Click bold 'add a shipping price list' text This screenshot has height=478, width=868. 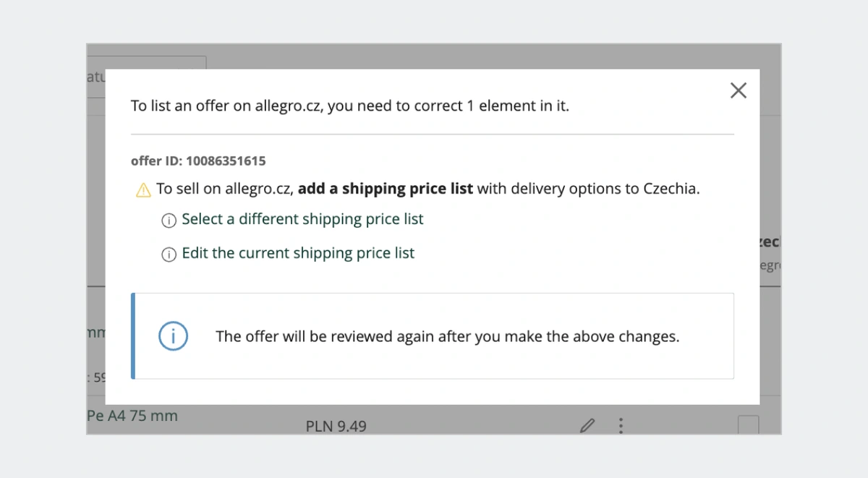pyautogui.click(x=386, y=189)
